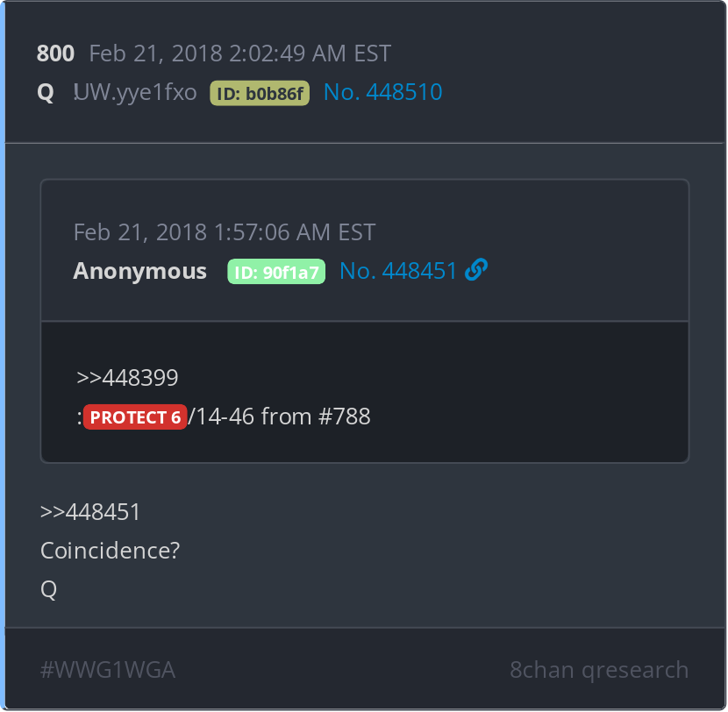Follow the >>448399 reply reference
The width and height of the screenshot is (728, 712).
pos(127,377)
